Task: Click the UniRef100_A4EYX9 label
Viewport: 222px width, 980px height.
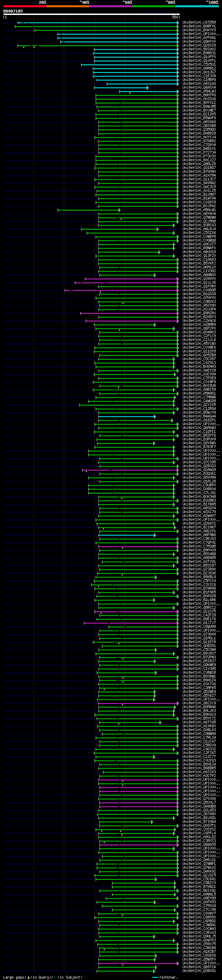Action: click(199, 371)
